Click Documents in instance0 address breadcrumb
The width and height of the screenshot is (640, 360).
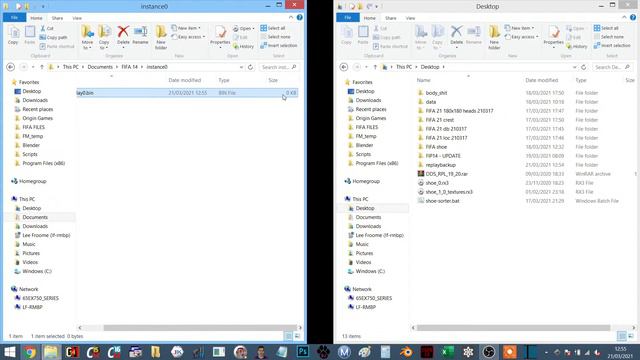[100, 67]
